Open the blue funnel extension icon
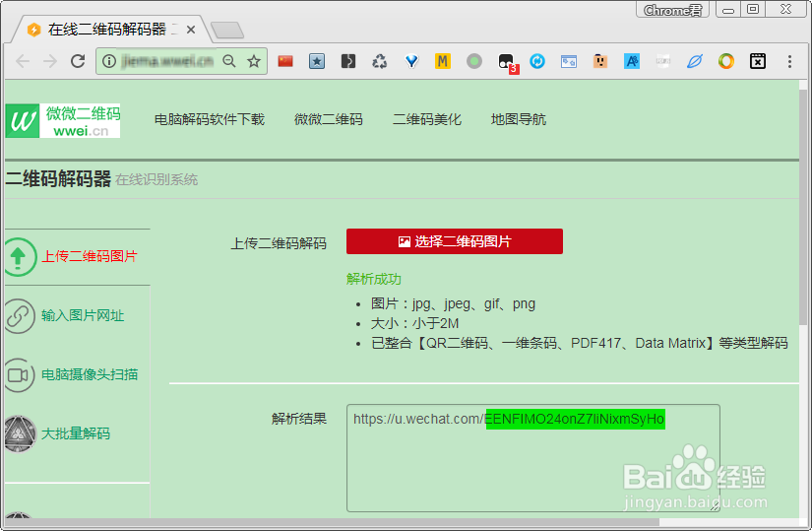This screenshot has height=531, width=812. pos(411,61)
